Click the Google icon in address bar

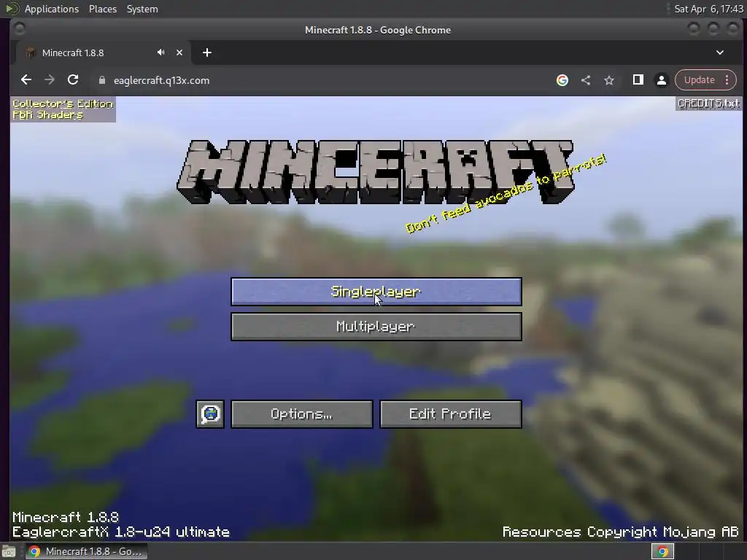pos(562,80)
